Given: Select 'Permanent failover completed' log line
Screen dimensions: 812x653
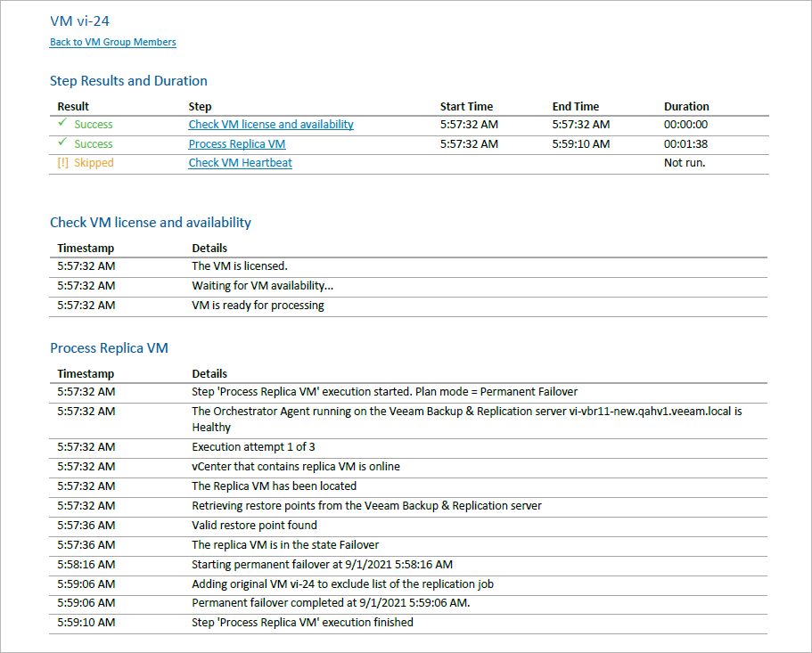Looking at the screenshot, I should 331,603.
